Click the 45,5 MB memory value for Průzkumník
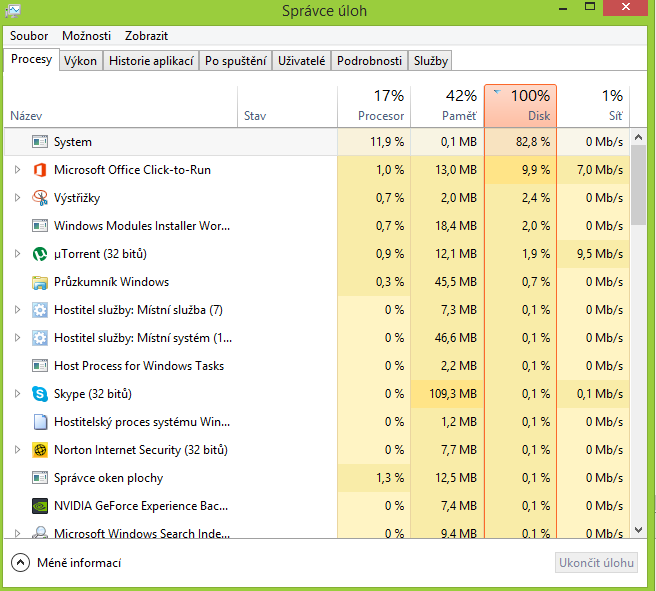This screenshot has height=591, width=656. tap(456, 282)
